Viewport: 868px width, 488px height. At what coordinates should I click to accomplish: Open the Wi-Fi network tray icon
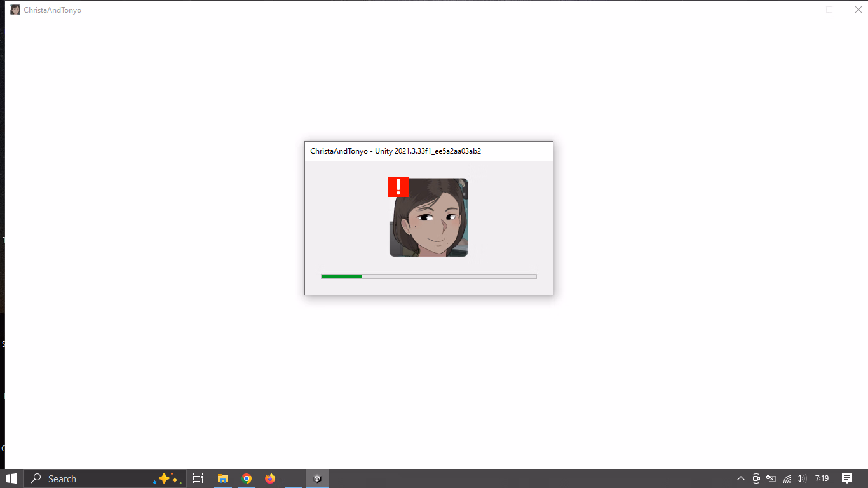[787, 478]
